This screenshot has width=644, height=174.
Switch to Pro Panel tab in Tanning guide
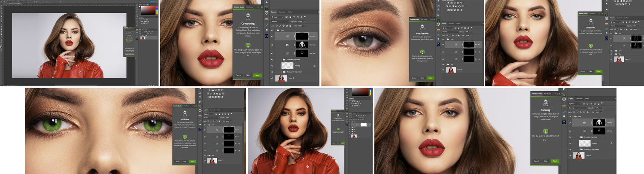click(547, 94)
